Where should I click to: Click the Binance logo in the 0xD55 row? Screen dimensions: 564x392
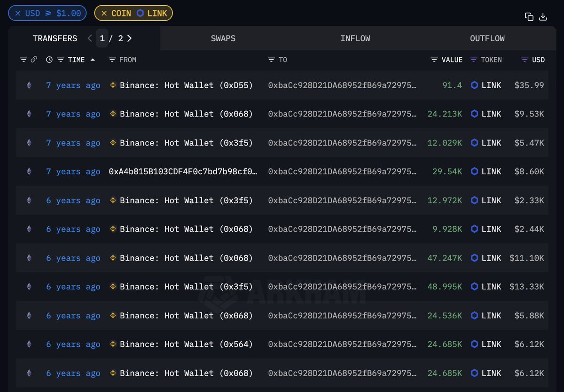113,85
